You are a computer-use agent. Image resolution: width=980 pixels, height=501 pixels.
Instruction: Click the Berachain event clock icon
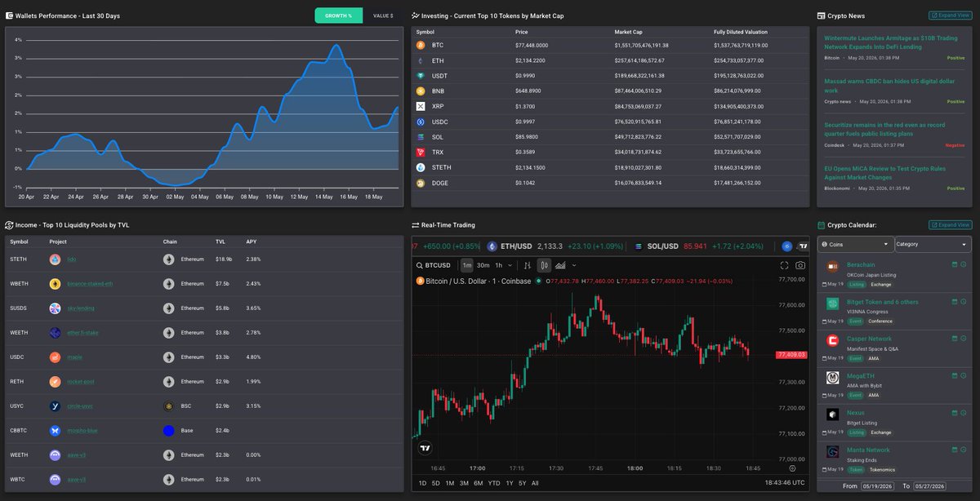point(964,264)
